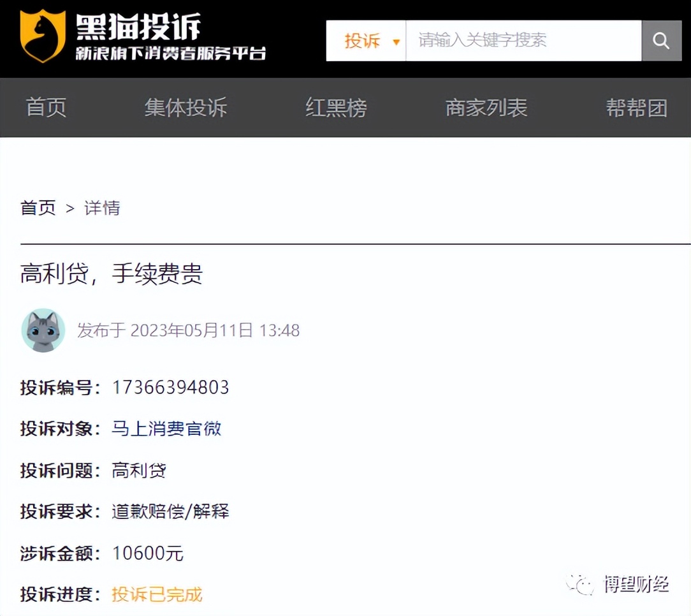
Task: Click the complaint title 高利贷，手续费贵
Action: pyautogui.click(x=110, y=274)
